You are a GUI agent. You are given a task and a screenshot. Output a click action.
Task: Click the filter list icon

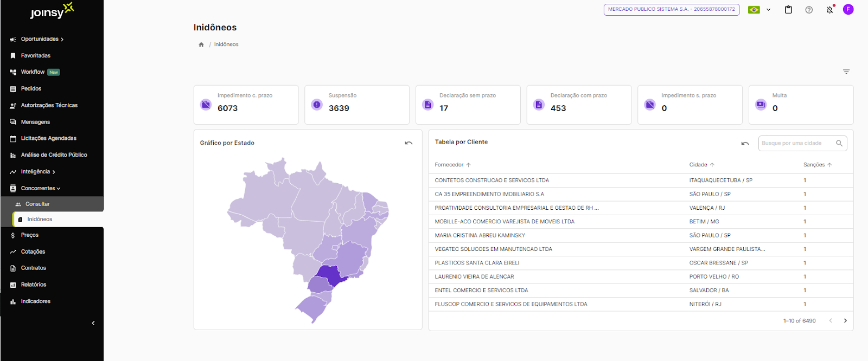pyautogui.click(x=846, y=72)
